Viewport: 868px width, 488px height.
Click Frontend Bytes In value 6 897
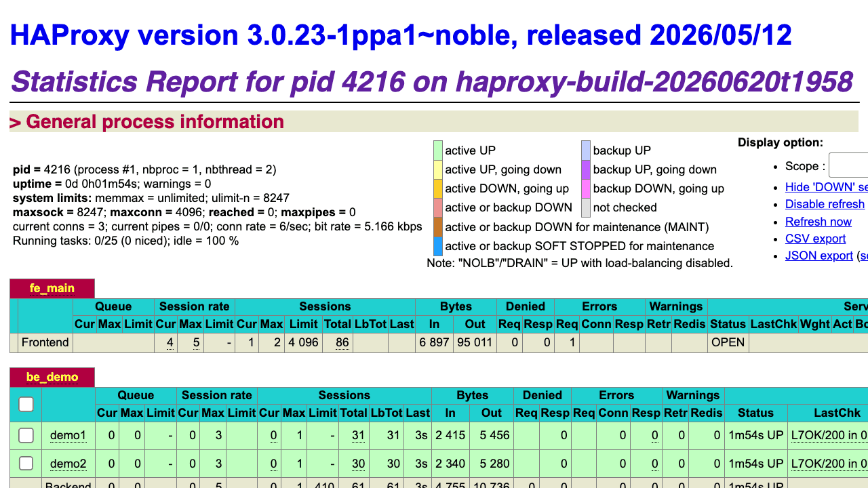click(434, 342)
